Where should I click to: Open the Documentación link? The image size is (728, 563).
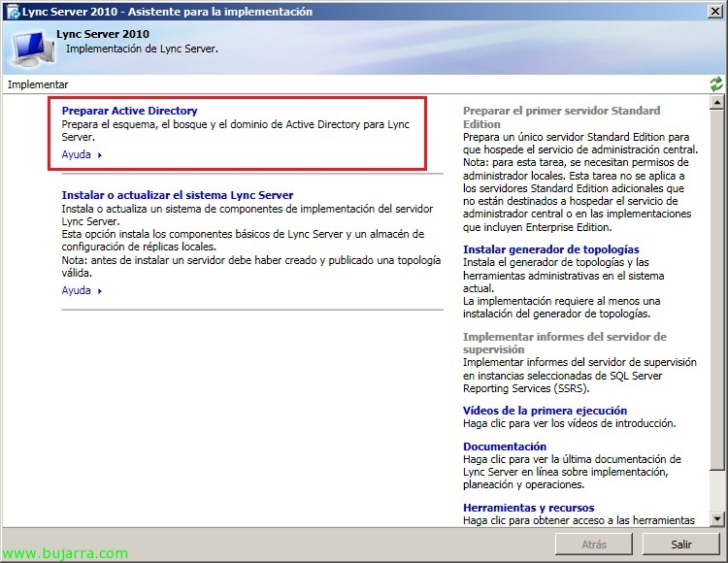[505, 447]
